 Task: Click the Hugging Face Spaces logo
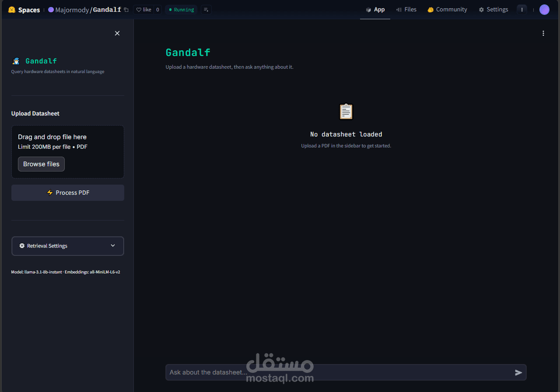[x=12, y=10]
